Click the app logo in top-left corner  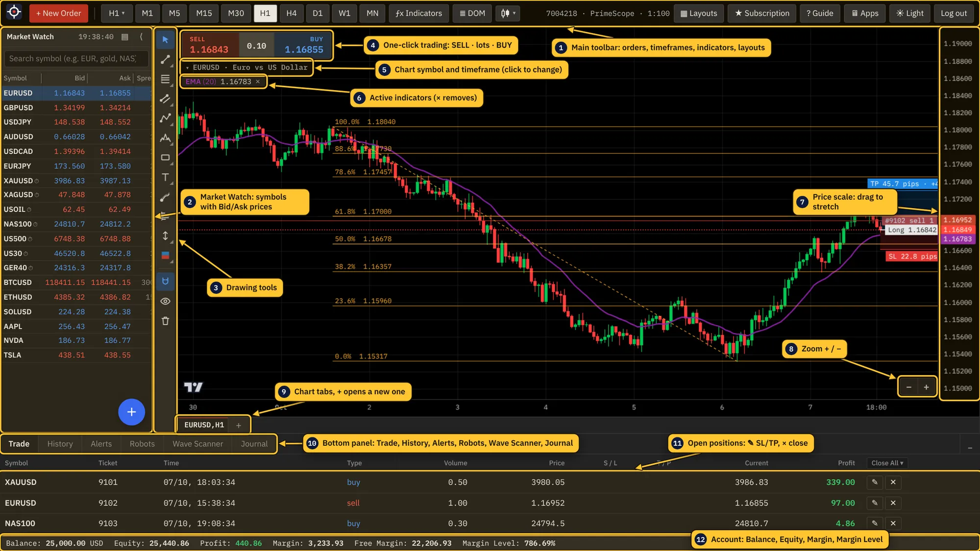(x=14, y=12)
